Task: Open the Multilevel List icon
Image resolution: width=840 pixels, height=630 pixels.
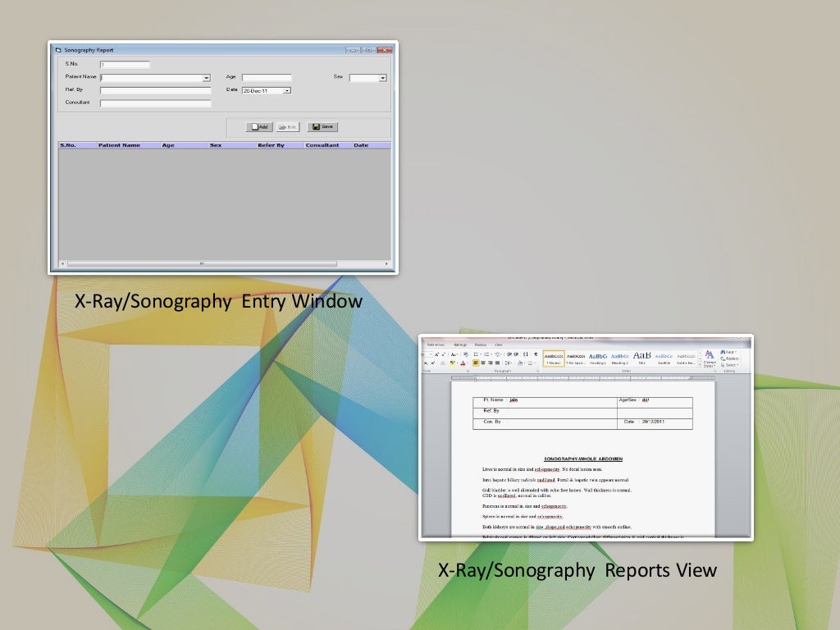Action: click(498, 354)
